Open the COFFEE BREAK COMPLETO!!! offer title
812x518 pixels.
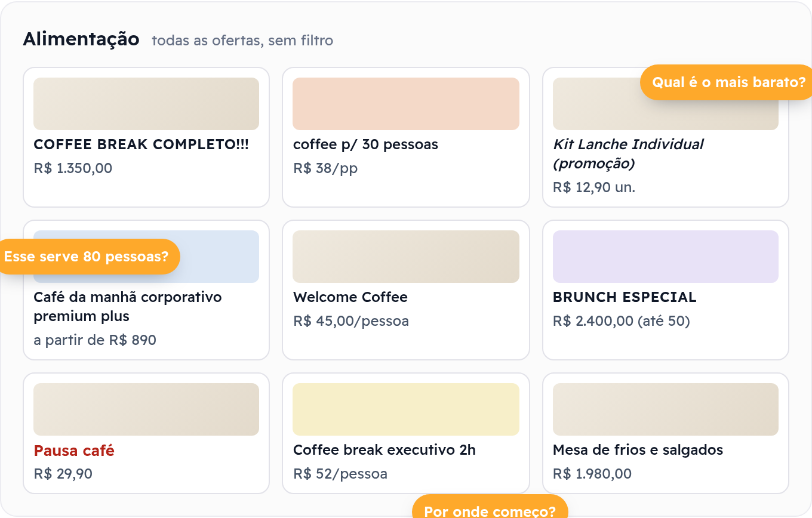tap(141, 144)
